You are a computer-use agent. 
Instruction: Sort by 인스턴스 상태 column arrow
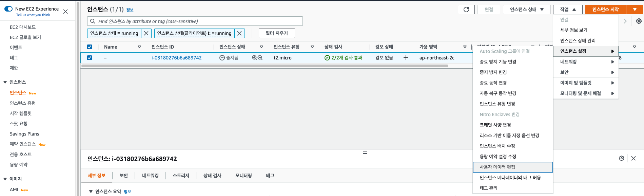[261, 47]
